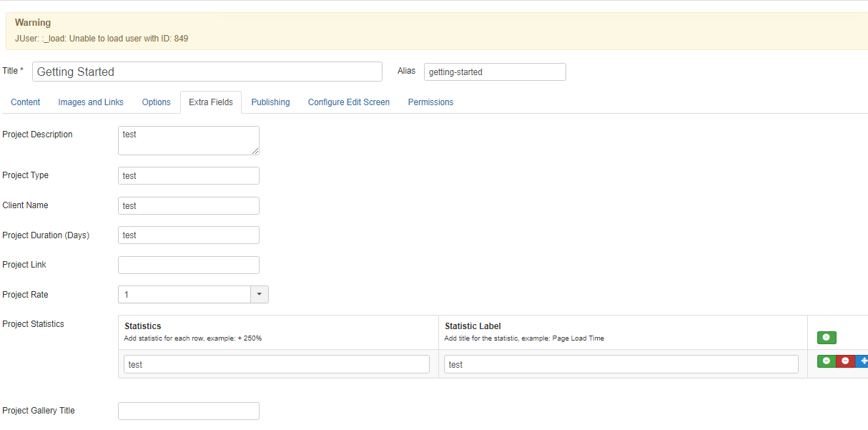This screenshot has width=868, height=430.
Task: Click the Project Statistics label
Action: (x=34, y=324)
